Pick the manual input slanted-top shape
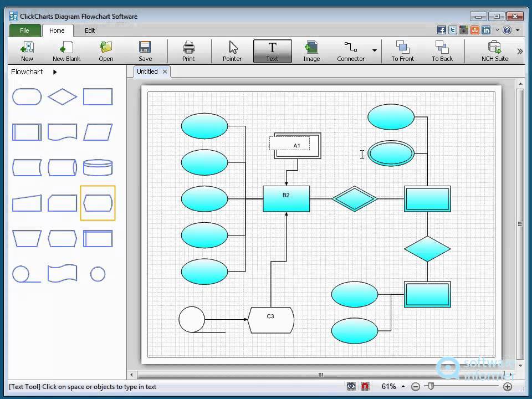The width and height of the screenshot is (532, 399). 27,203
